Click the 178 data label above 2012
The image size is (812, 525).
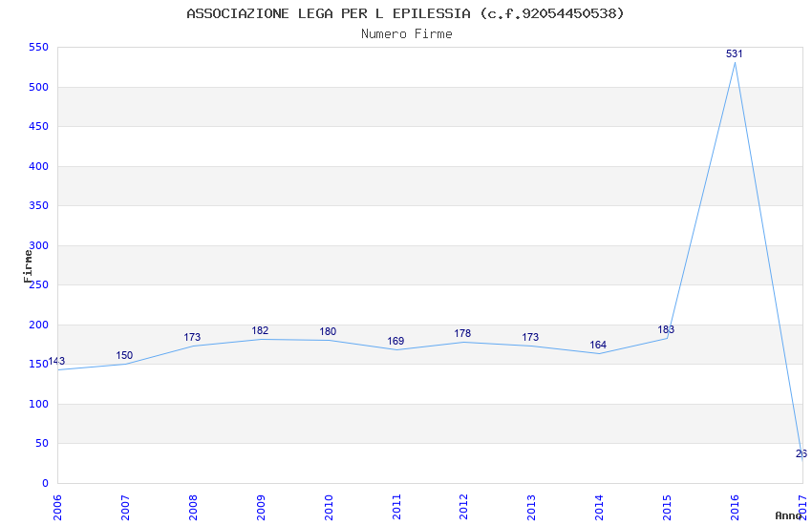click(462, 334)
